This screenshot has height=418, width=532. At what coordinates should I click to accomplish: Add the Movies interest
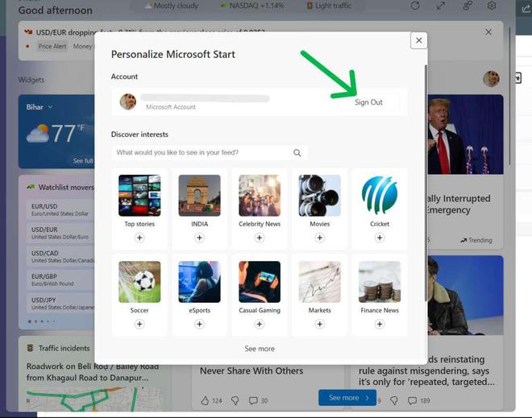click(320, 238)
